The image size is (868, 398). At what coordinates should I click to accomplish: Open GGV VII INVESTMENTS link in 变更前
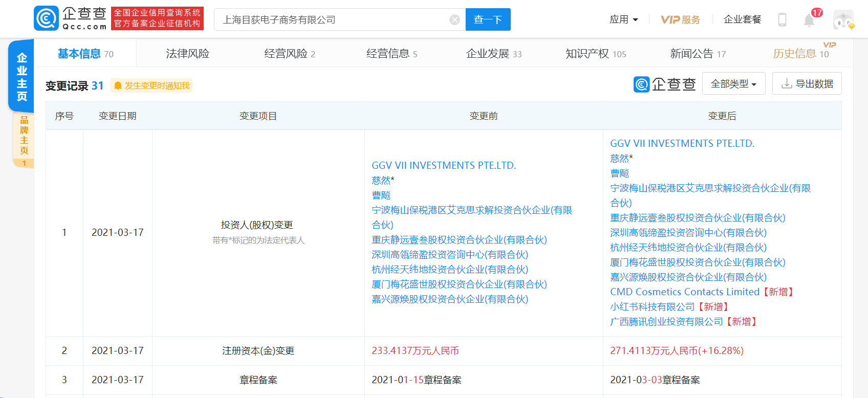(x=444, y=165)
